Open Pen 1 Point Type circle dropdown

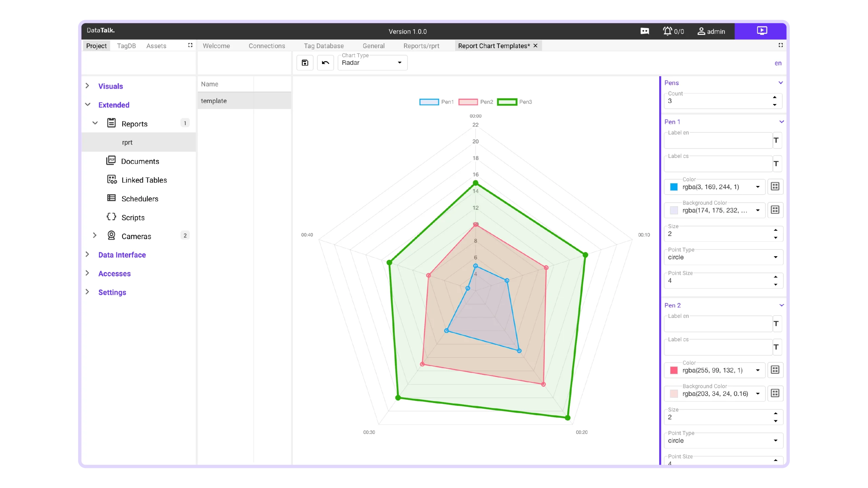pos(723,257)
